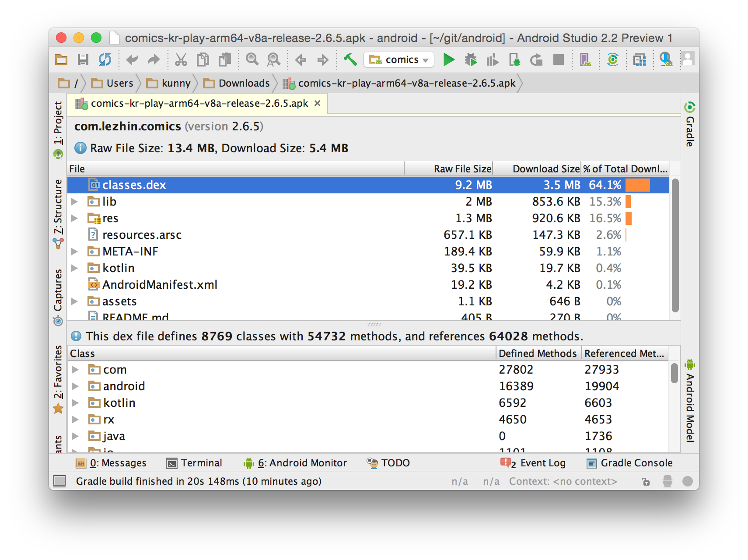Screen dimensions: 748x560
Task: Open the Terminal tool window
Action: [195, 463]
